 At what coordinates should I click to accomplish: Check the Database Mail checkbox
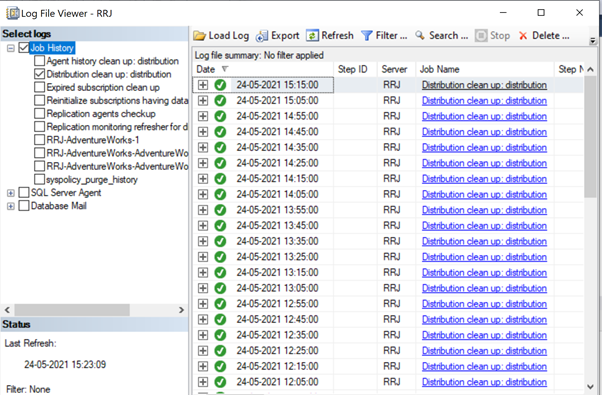24,206
